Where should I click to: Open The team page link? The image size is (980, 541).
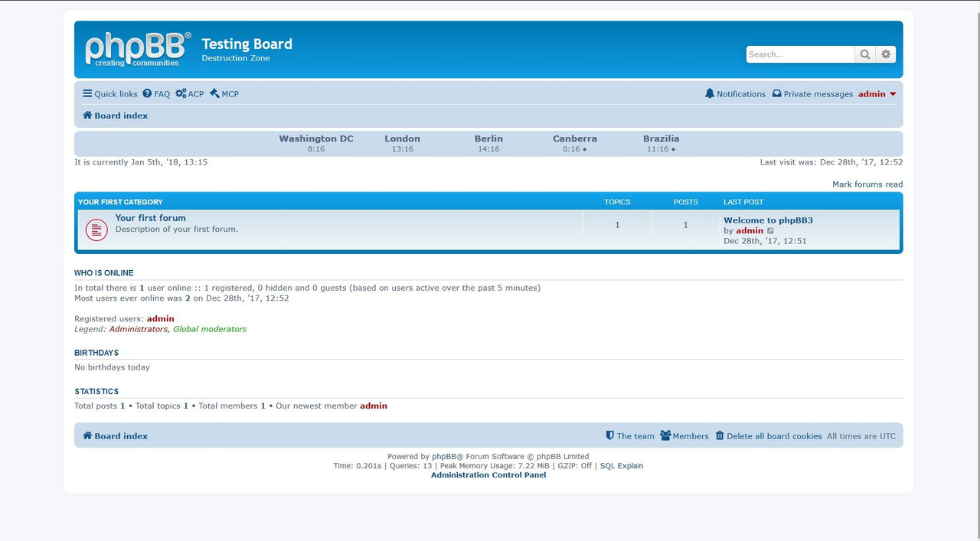(630, 436)
